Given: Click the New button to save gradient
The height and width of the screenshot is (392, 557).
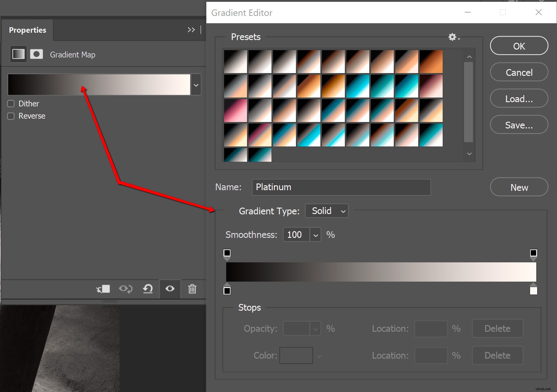Looking at the screenshot, I should coord(519,187).
